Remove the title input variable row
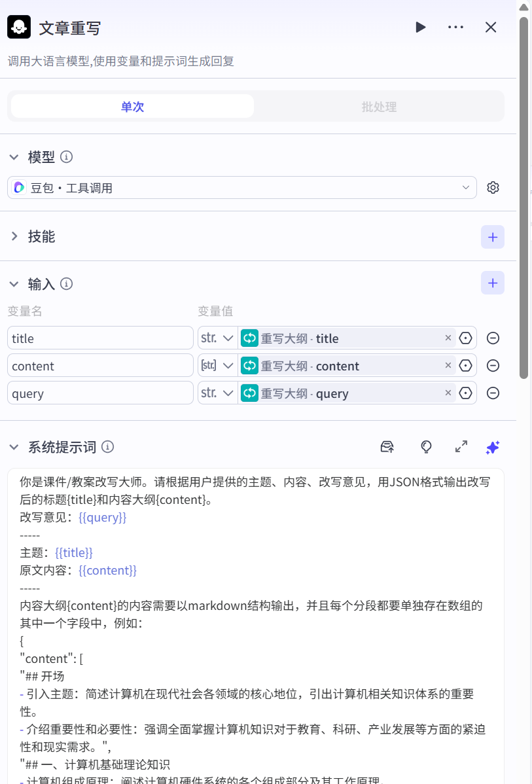 493,338
